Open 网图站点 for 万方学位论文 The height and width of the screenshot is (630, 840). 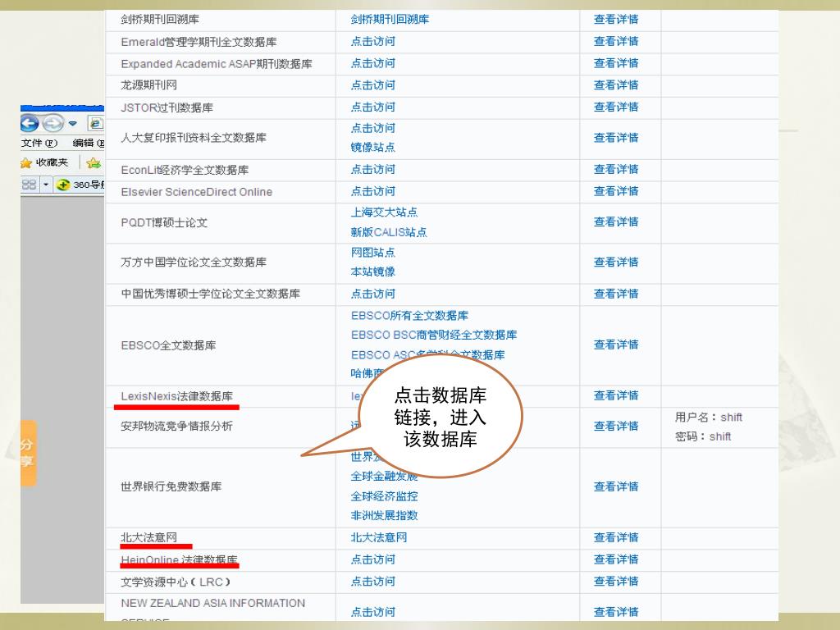(x=373, y=253)
